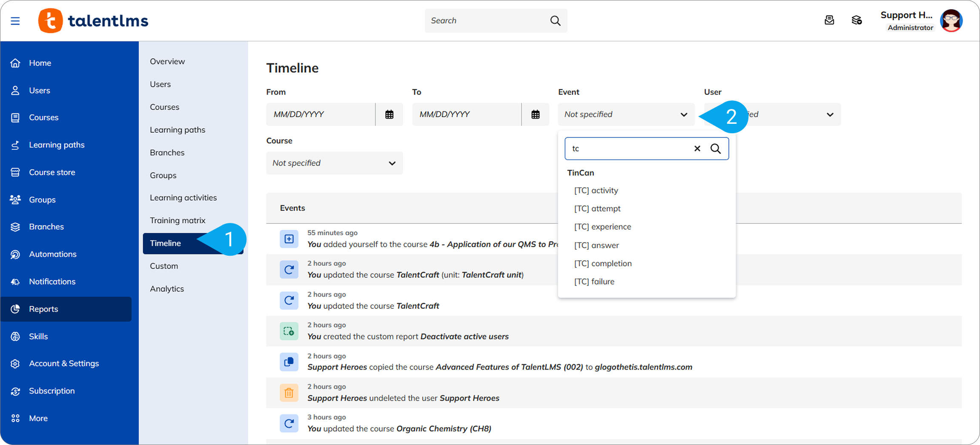
Task: Click the search icon in event filter
Action: click(716, 148)
